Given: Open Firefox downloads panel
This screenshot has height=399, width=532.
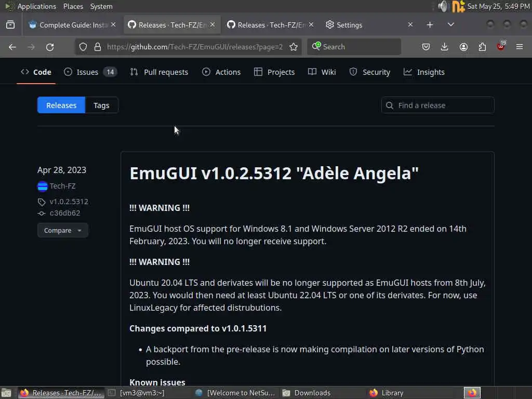Looking at the screenshot, I should pos(445,47).
